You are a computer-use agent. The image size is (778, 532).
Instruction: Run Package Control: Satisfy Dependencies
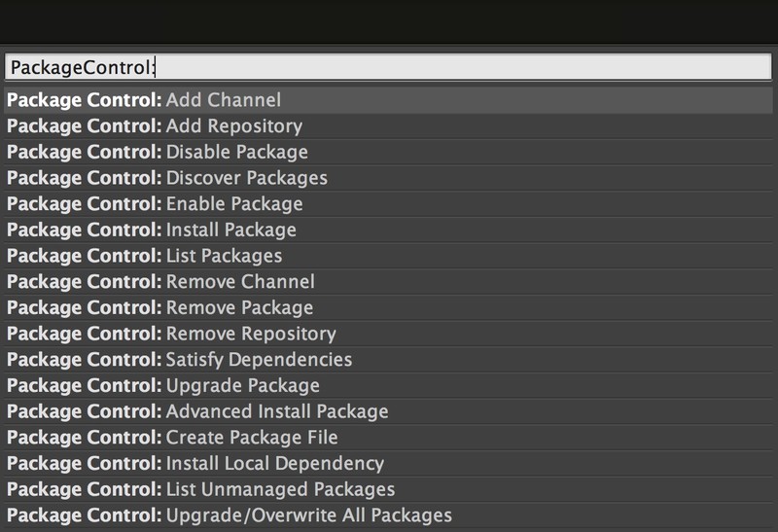[x=388, y=359]
